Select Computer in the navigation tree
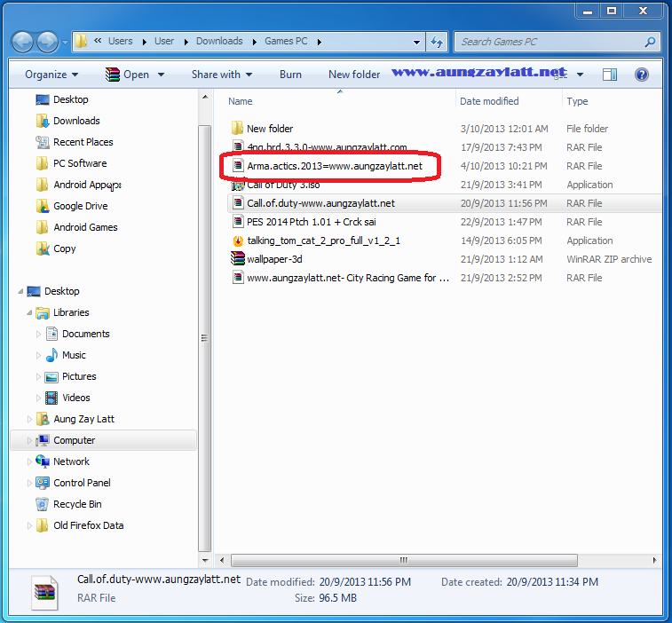 [x=103, y=440]
